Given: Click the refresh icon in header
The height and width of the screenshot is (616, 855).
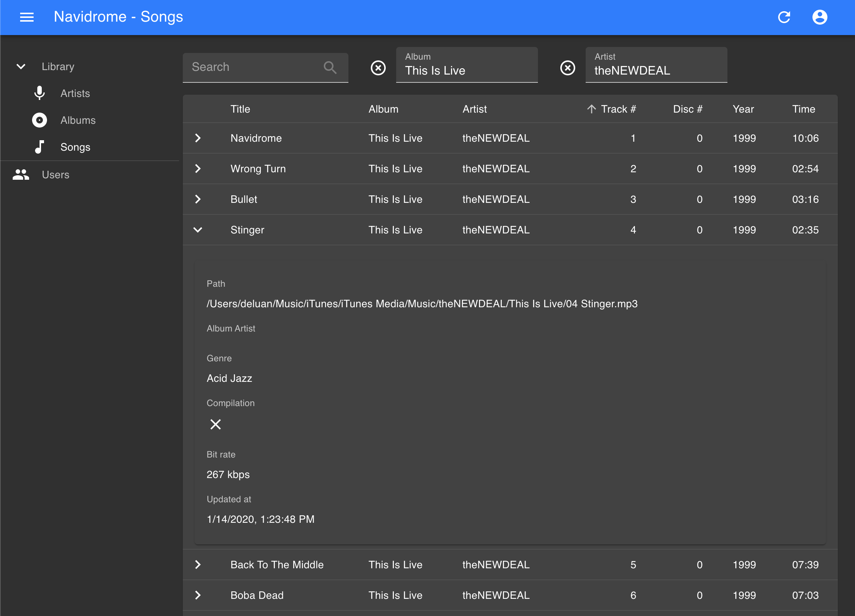Looking at the screenshot, I should [x=784, y=17].
